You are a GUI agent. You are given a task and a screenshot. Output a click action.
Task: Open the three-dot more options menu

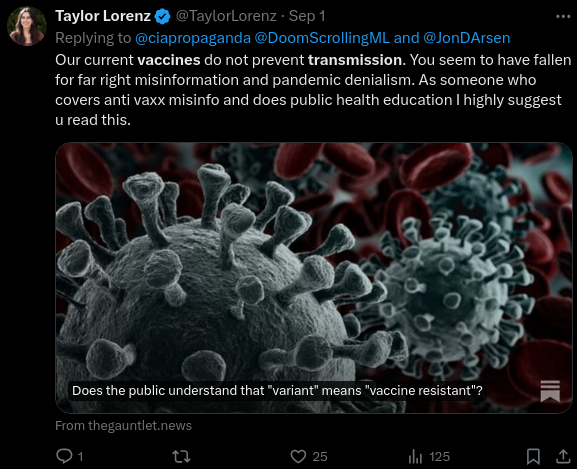pyautogui.click(x=563, y=17)
